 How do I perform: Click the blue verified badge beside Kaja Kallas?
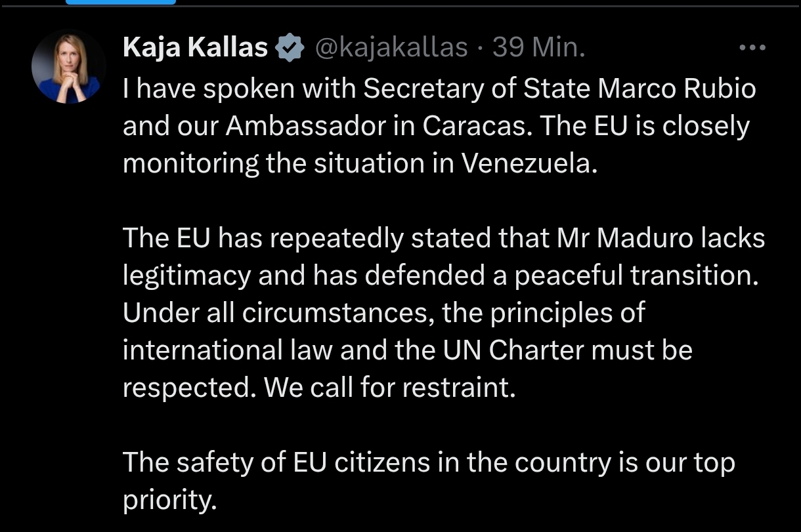(289, 48)
